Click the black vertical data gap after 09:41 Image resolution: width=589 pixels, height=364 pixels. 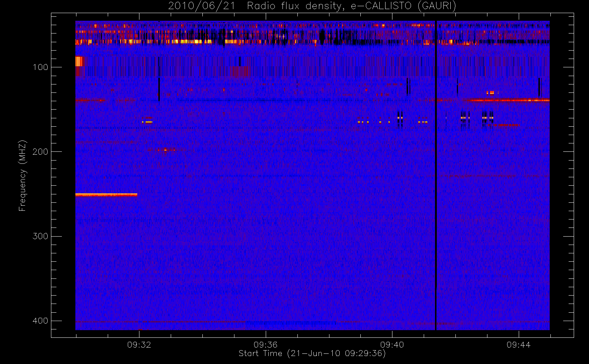coord(436,175)
